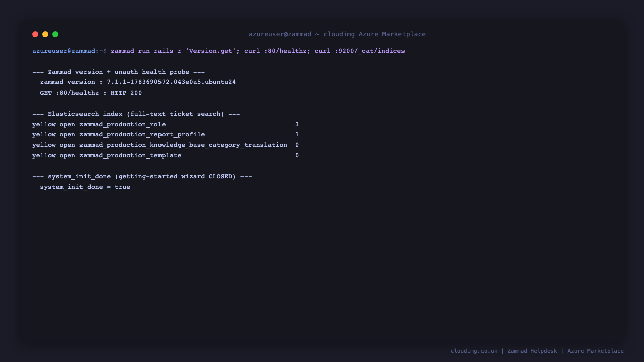Click the zammad_production_knowledge_base_category_translation index row

tap(166, 145)
